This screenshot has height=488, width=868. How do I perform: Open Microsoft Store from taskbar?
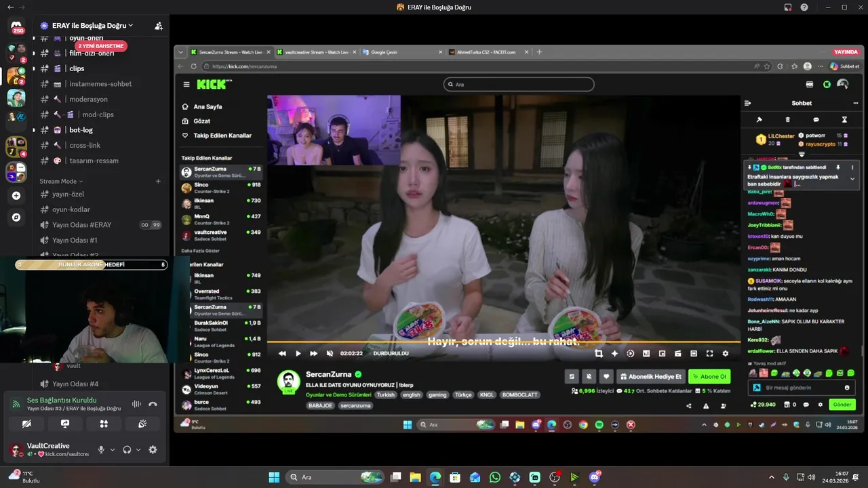[455, 477]
